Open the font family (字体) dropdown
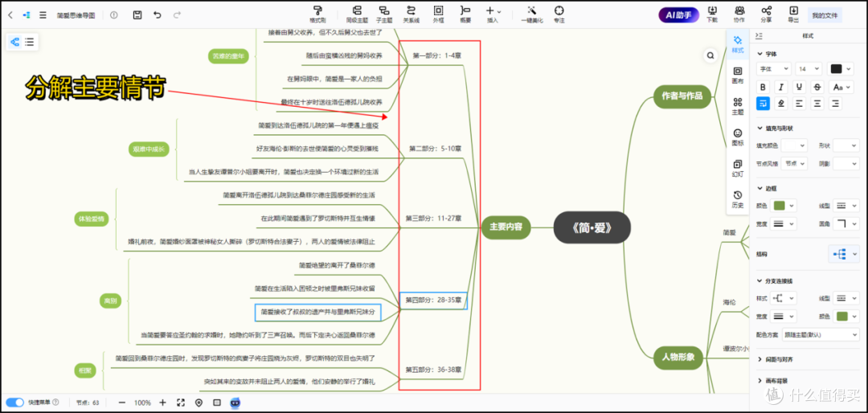The height and width of the screenshot is (413, 868). pyautogui.click(x=773, y=69)
